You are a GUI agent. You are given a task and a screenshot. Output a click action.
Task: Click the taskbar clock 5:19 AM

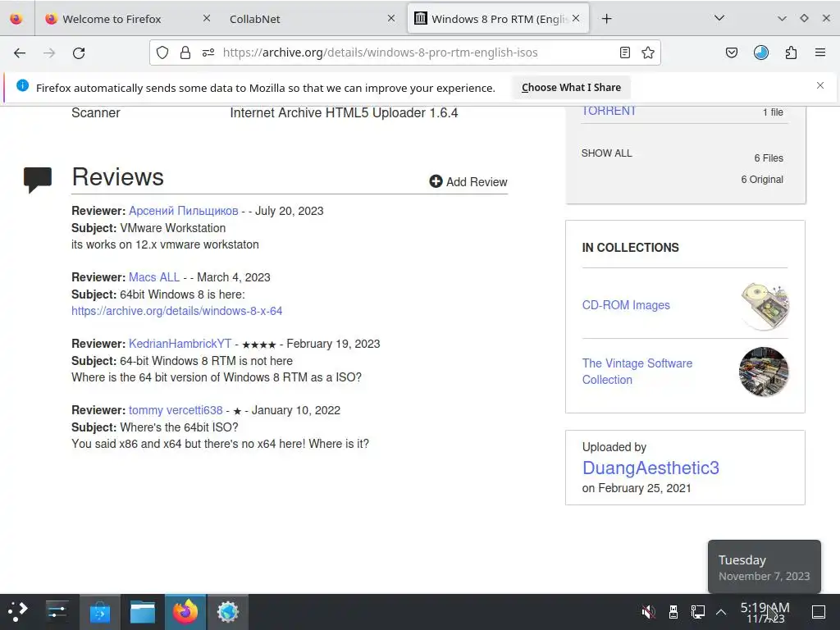[765, 612]
